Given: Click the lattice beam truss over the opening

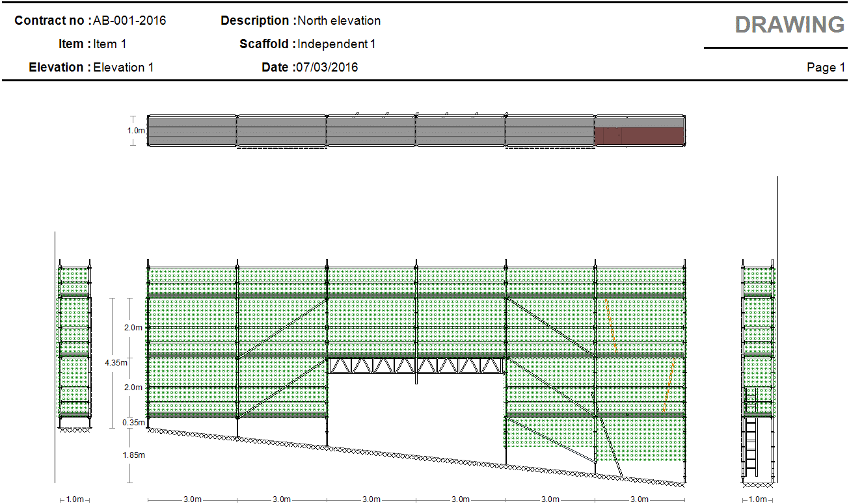Looking at the screenshot, I should click(416, 365).
